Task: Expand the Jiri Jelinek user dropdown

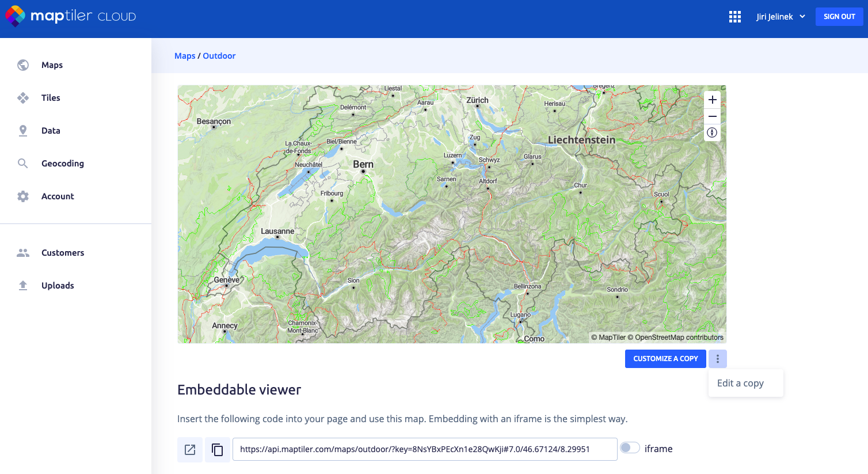Action: 781,17
